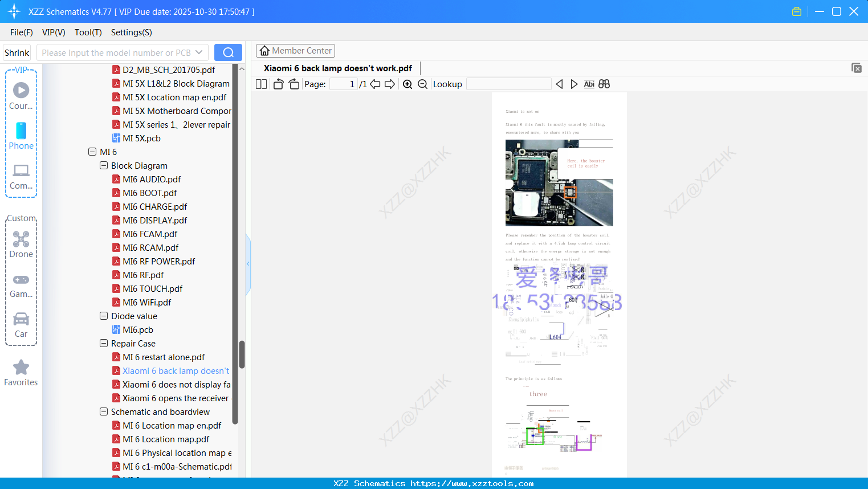Click the binoculars search icon
This screenshot has width=868, height=489.
604,84
